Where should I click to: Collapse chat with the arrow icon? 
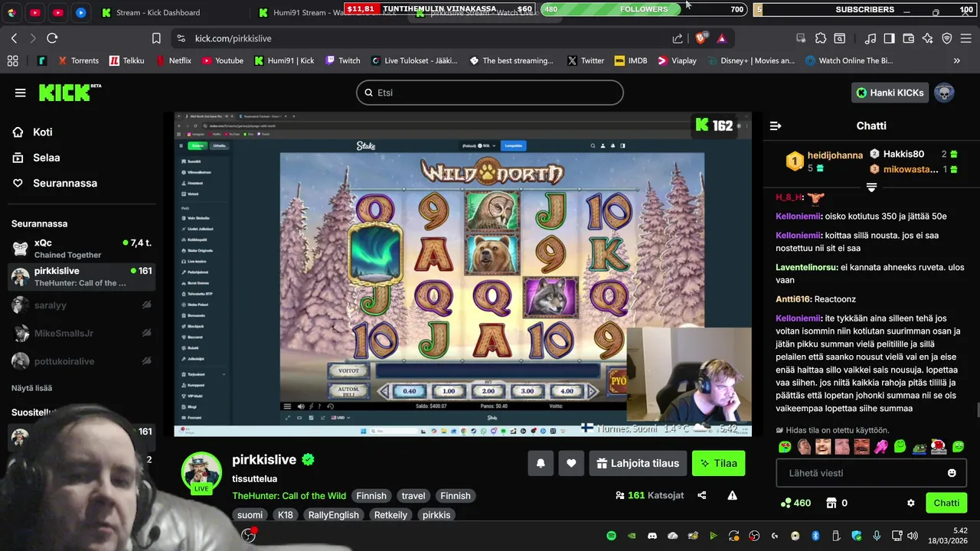click(776, 126)
